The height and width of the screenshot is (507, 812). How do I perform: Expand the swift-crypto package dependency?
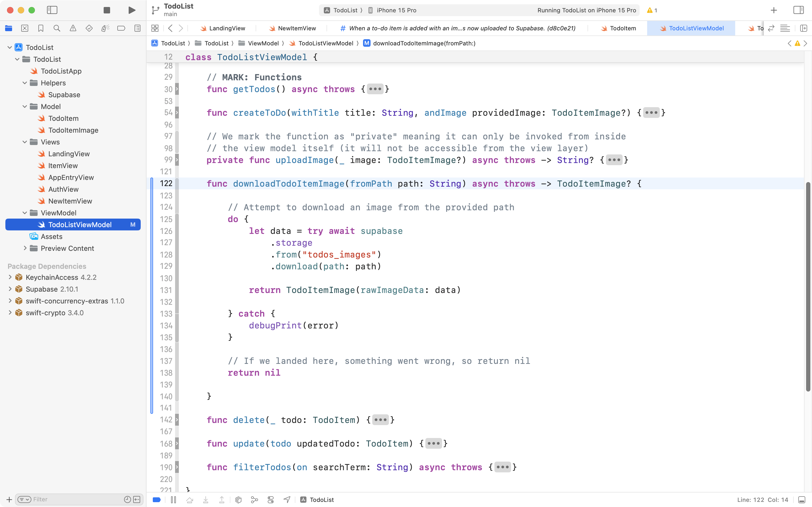tap(9, 313)
